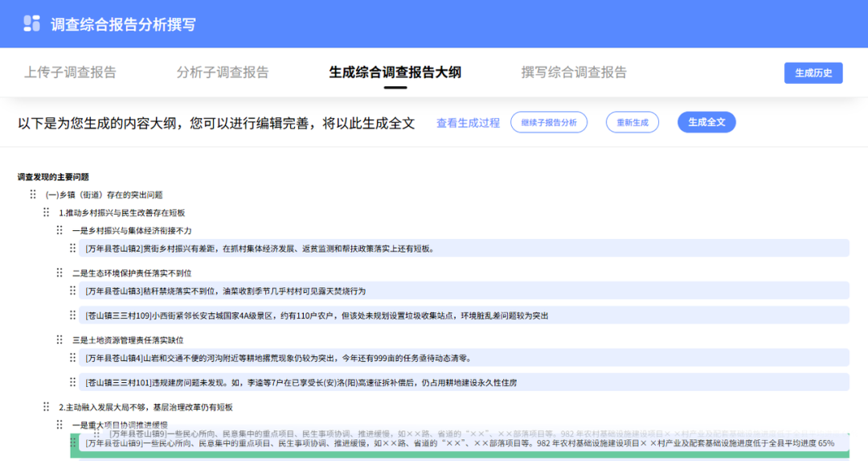Edit the [万年县苍山镇4]山岩和交通不便 entry
Screen dimensions: 868x461
464,358
